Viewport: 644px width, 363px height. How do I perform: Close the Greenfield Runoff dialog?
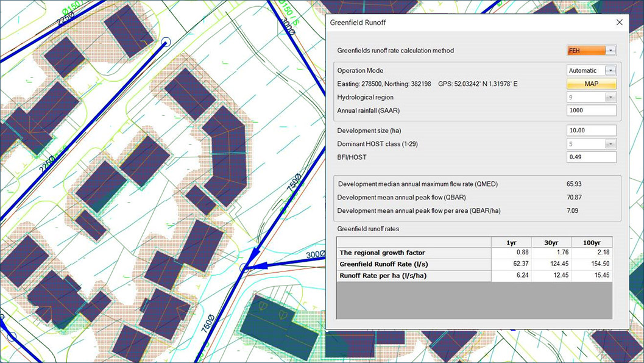pos(620,22)
